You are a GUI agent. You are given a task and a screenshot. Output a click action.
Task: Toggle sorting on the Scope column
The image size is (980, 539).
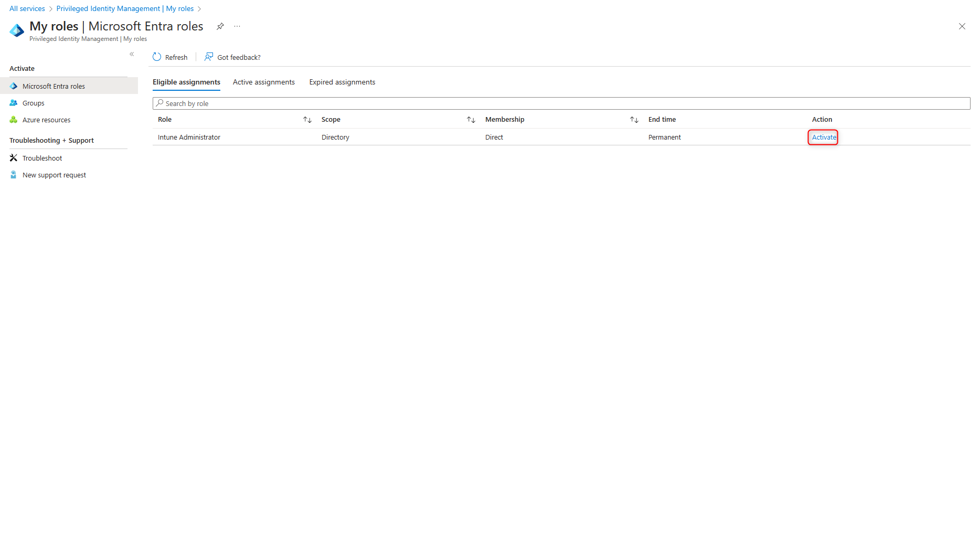471,119
